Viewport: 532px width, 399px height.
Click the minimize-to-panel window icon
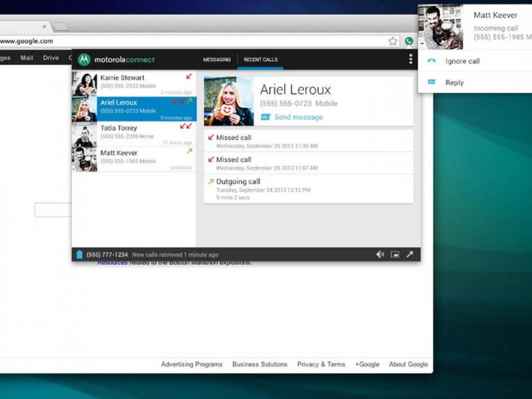click(x=395, y=254)
